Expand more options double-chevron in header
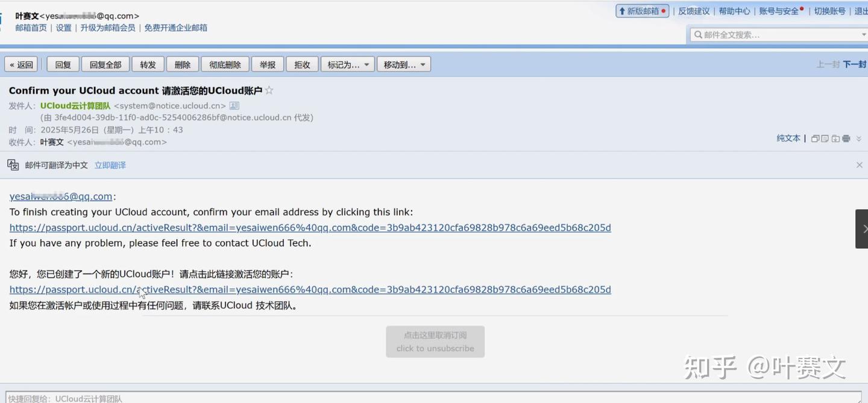 click(859, 139)
